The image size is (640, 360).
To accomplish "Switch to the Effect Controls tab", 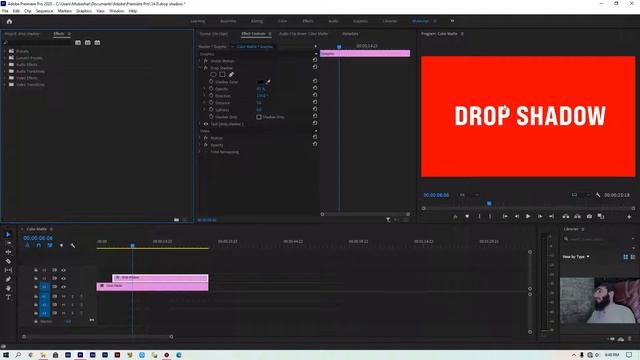I will click(253, 34).
